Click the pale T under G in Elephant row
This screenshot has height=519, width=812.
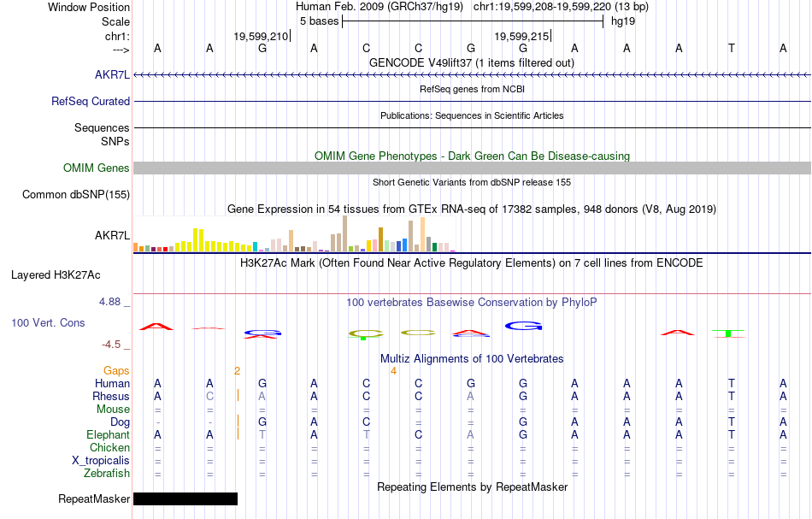(x=262, y=434)
